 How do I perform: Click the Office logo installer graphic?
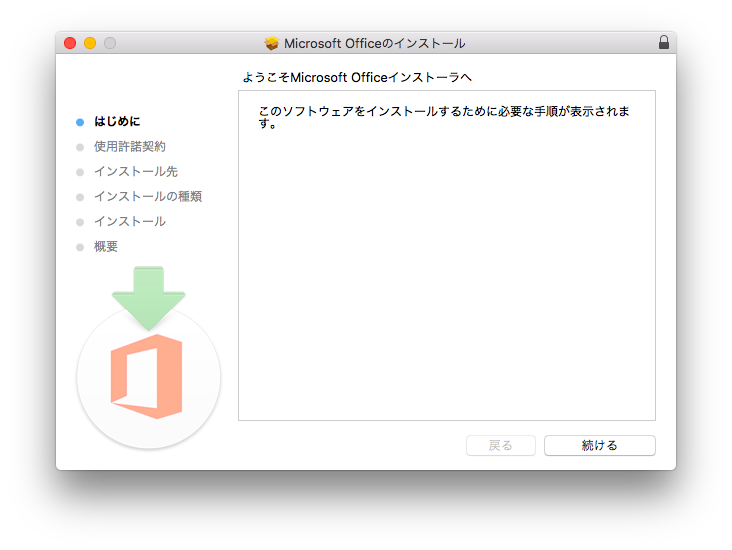tap(148, 358)
